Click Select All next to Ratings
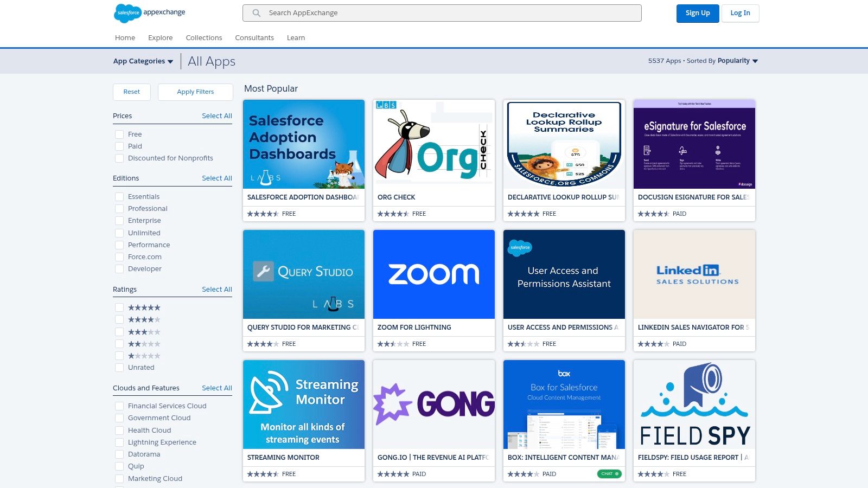This screenshot has height=488, width=868. (216, 289)
